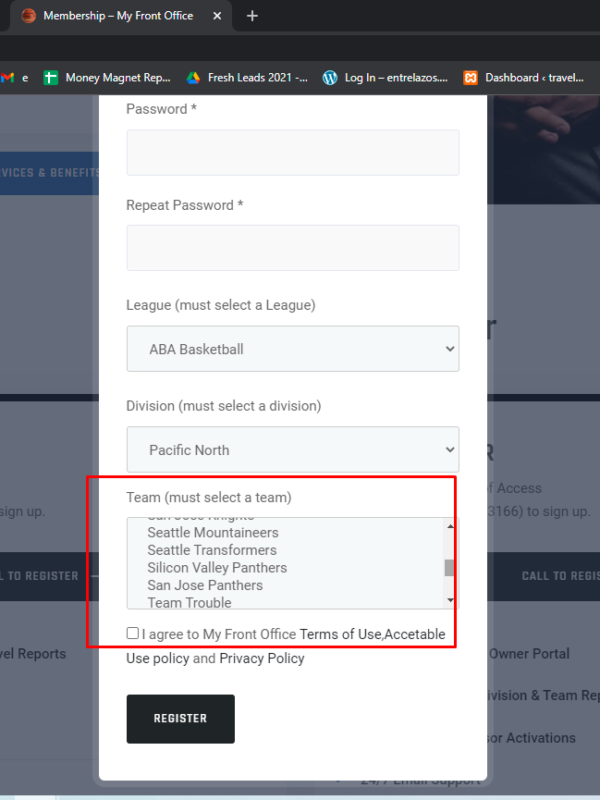This screenshot has width=600, height=800.
Task: Click the team list scrollbar thumb
Action: (449, 567)
